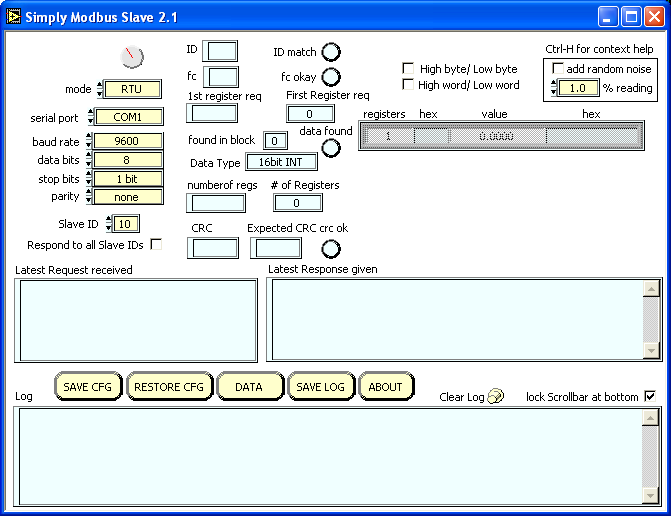The height and width of the screenshot is (516, 671).
Task: Click the stop bits stepper arrows
Action: click(x=89, y=178)
